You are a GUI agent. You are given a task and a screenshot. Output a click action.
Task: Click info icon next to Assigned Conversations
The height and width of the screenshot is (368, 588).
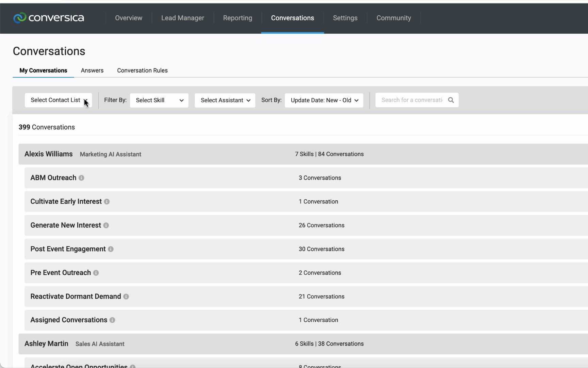tap(112, 320)
